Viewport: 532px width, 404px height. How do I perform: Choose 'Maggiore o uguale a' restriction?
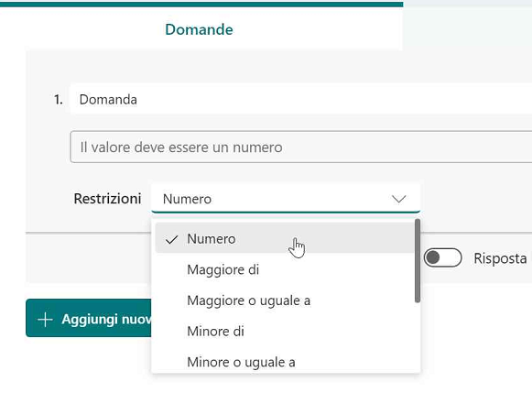285,300
